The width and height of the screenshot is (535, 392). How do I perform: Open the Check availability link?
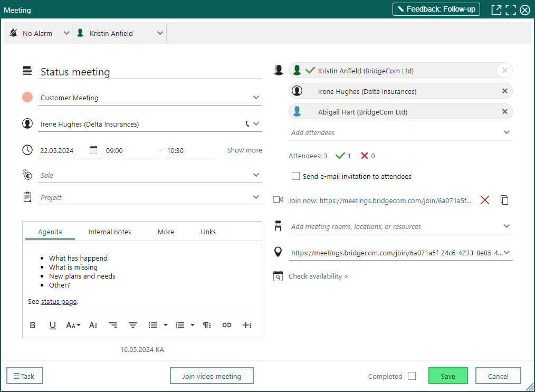(x=318, y=276)
